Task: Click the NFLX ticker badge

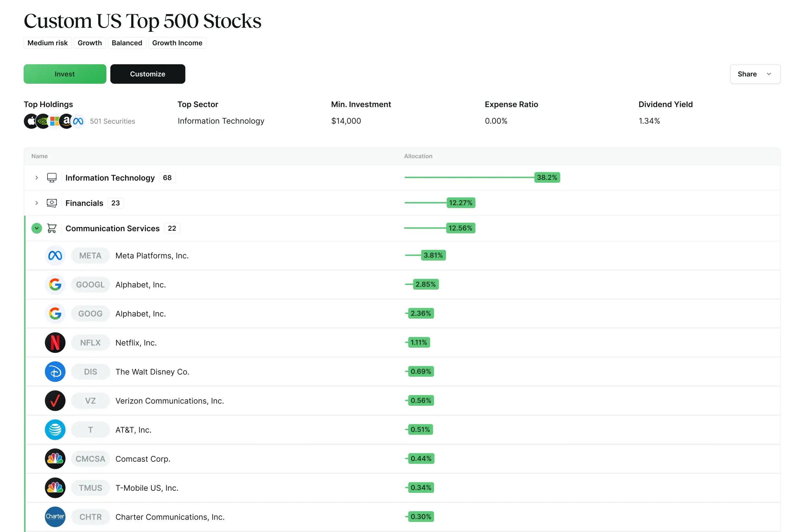Action: (x=90, y=343)
